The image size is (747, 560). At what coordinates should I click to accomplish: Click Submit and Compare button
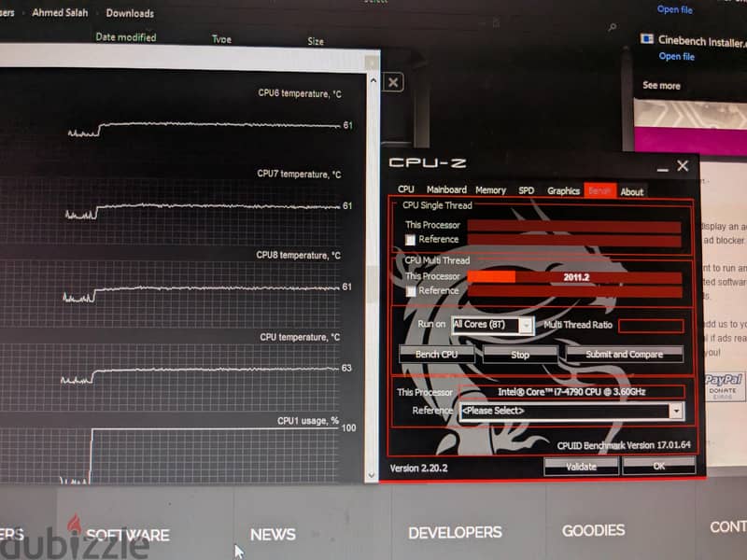624,355
